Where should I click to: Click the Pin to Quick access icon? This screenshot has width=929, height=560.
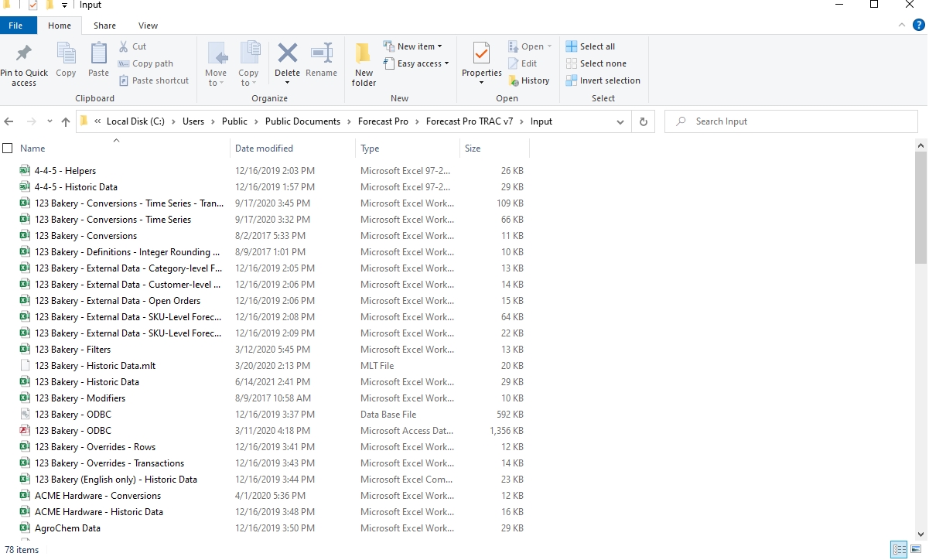click(x=24, y=53)
